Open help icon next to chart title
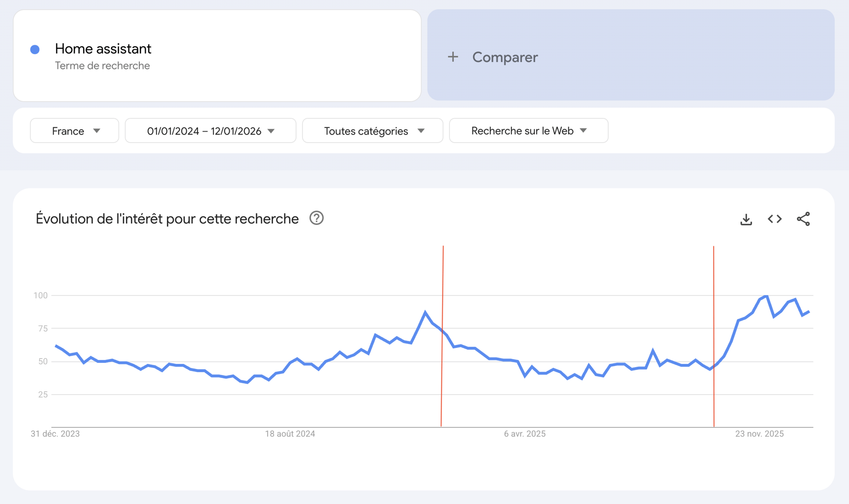Image resolution: width=849 pixels, height=504 pixels. pyautogui.click(x=316, y=218)
